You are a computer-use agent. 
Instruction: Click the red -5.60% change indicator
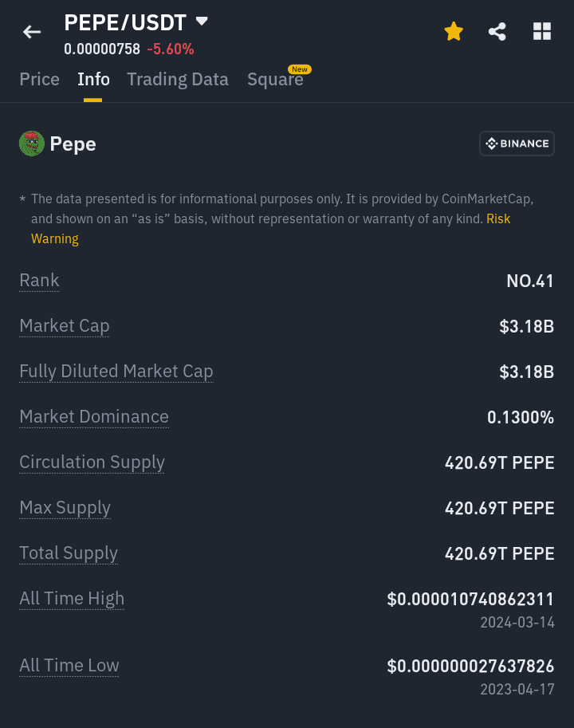(170, 49)
